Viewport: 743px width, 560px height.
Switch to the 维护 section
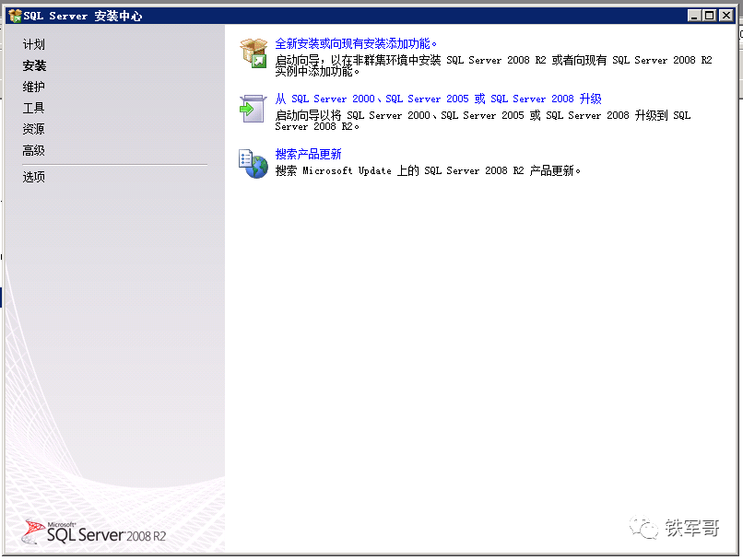point(34,87)
